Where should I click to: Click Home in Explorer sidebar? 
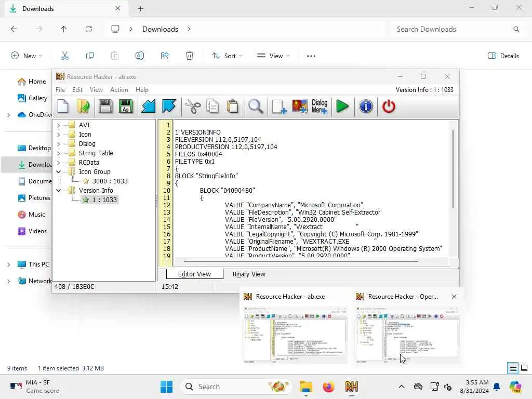pos(32,82)
